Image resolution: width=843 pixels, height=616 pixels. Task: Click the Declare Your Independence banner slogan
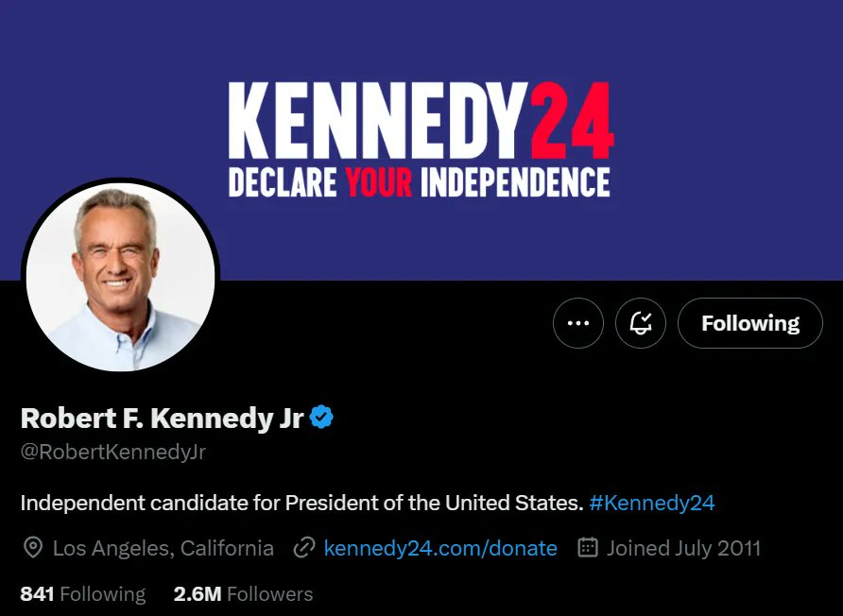[419, 181]
